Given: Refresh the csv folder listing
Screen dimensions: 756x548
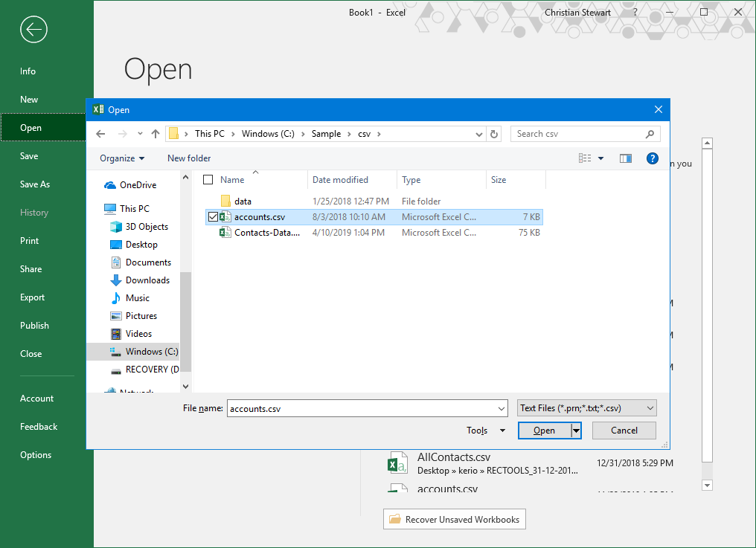Looking at the screenshot, I should (494, 134).
